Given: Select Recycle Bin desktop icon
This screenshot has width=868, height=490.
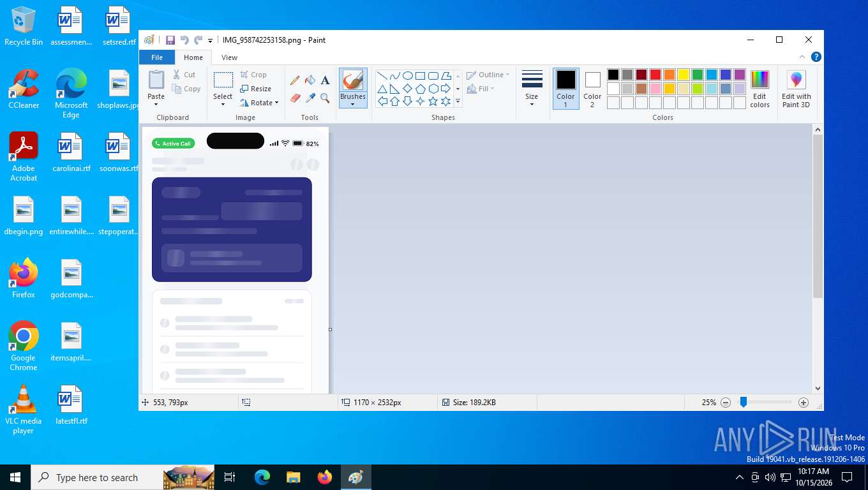Looking at the screenshot, I should [24, 26].
